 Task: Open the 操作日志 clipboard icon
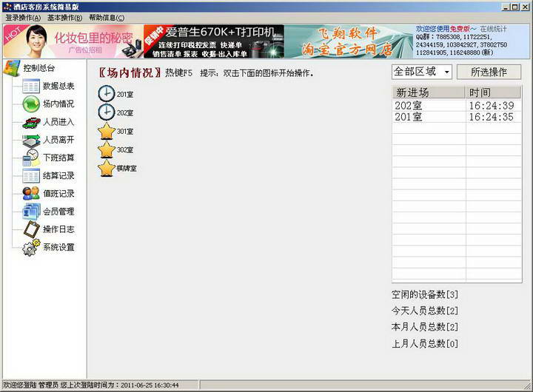(32, 229)
